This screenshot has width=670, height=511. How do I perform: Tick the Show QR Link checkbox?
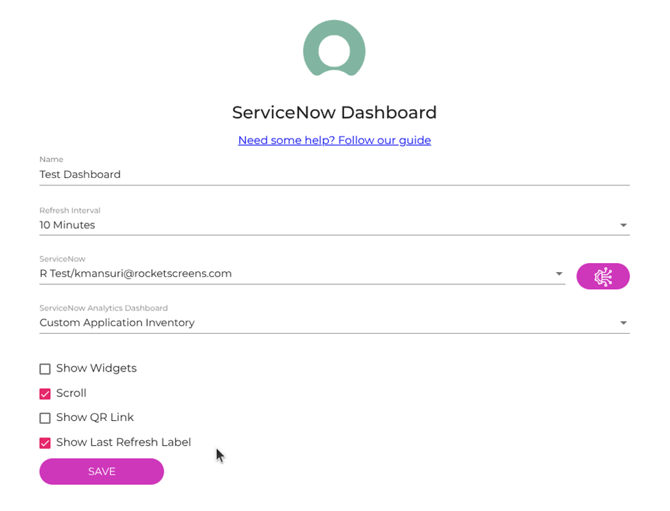45,418
